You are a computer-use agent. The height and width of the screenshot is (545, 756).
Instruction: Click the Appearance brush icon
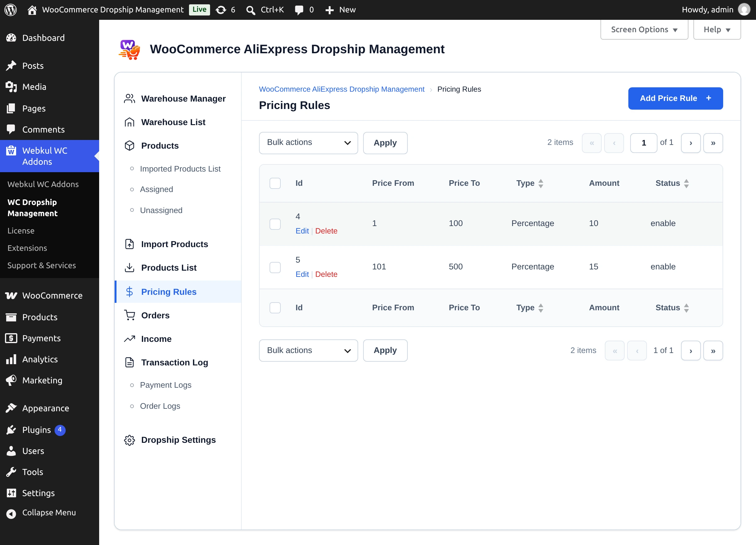[x=11, y=408]
